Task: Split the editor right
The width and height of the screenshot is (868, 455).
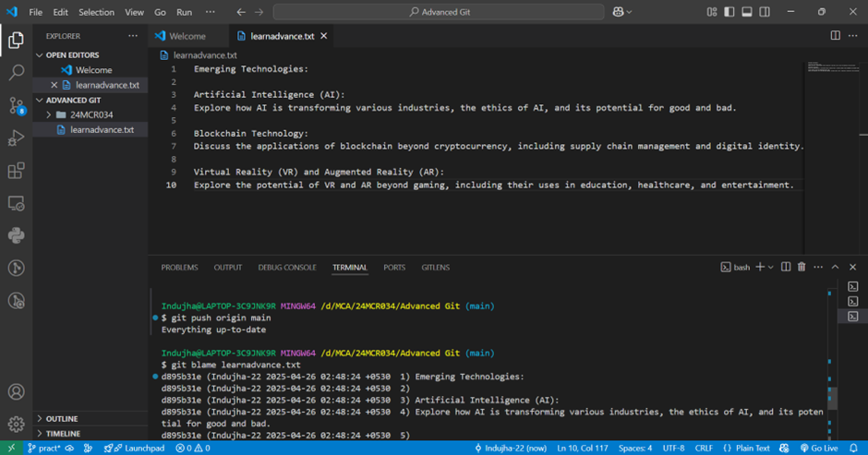Action: pyautogui.click(x=836, y=35)
